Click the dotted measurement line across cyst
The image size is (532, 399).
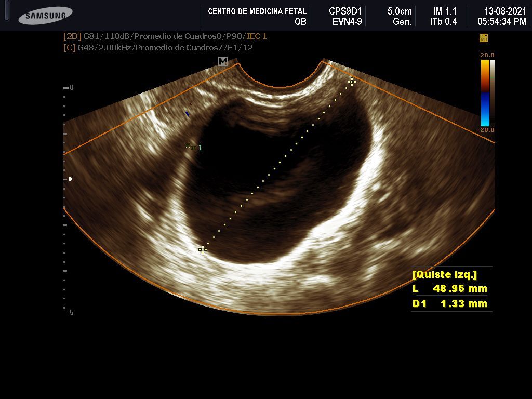pyautogui.click(x=277, y=166)
